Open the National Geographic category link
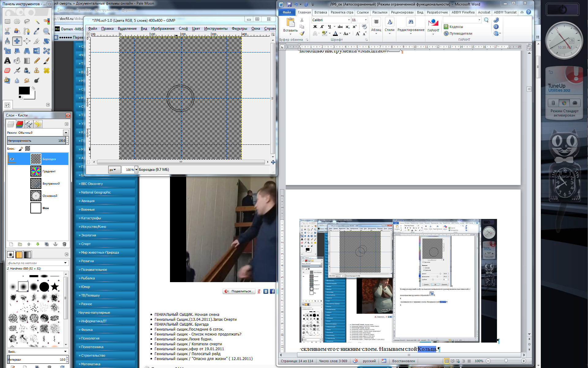588x368 pixels. pyautogui.click(x=105, y=192)
